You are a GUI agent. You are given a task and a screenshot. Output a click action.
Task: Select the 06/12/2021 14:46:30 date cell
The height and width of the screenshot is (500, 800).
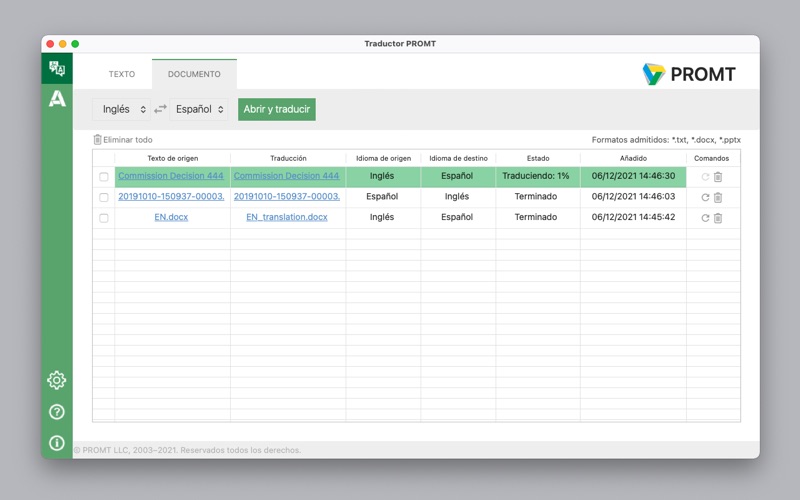click(x=633, y=176)
